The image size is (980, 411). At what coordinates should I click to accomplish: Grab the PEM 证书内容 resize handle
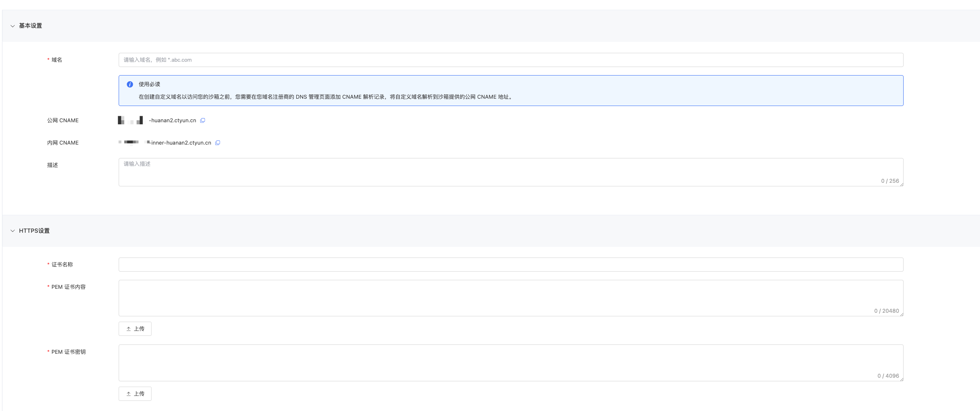coord(902,315)
